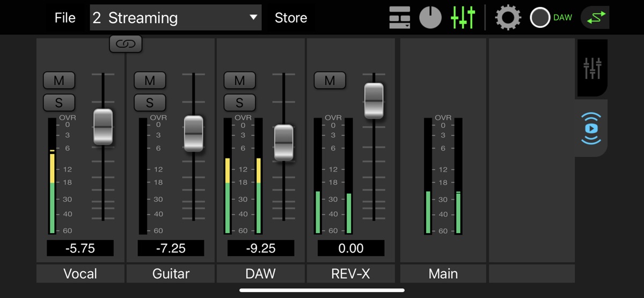Mute the Vocal channel
644x298 pixels.
[x=59, y=81]
